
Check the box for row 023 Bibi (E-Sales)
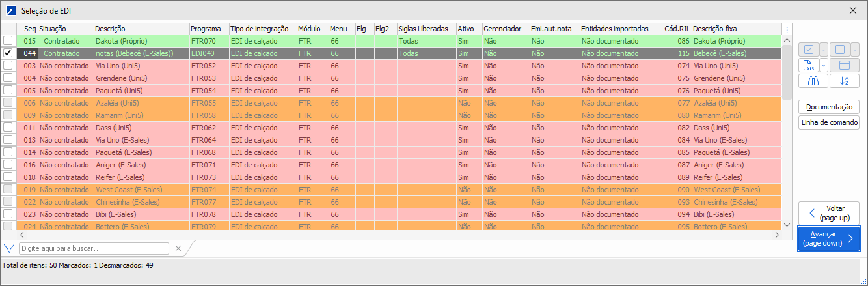point(8,214)
